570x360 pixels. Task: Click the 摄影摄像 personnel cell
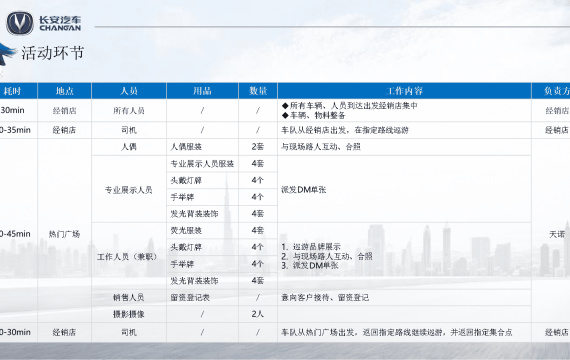(x=129, y=314)
